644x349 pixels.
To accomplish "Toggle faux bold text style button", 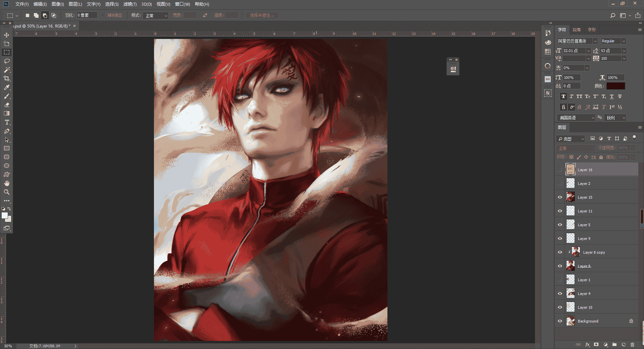I will [563, 97].
